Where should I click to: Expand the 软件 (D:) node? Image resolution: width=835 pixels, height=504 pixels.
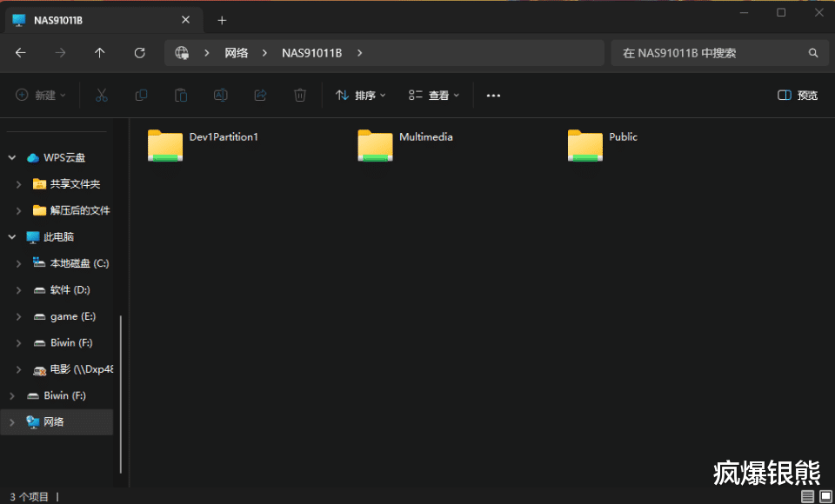[x=18, y=290]
